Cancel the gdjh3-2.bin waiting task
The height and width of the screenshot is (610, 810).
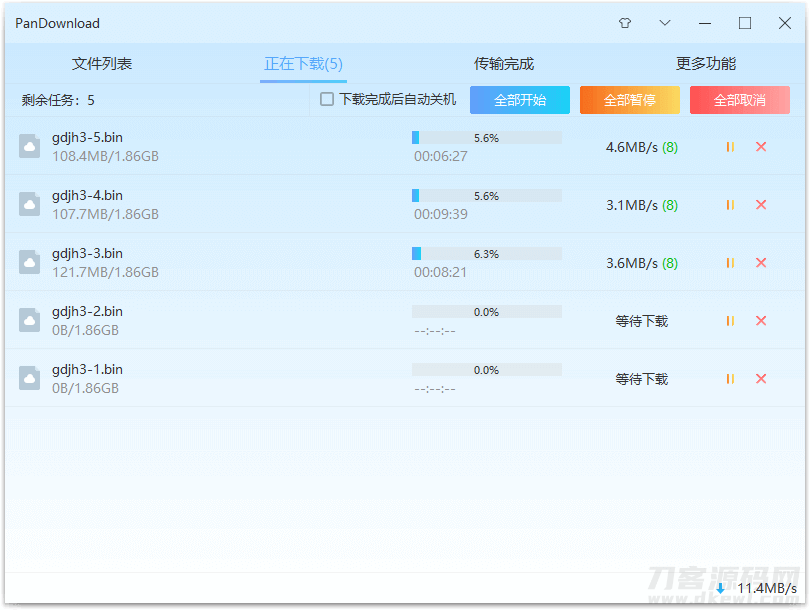point(760,321)
